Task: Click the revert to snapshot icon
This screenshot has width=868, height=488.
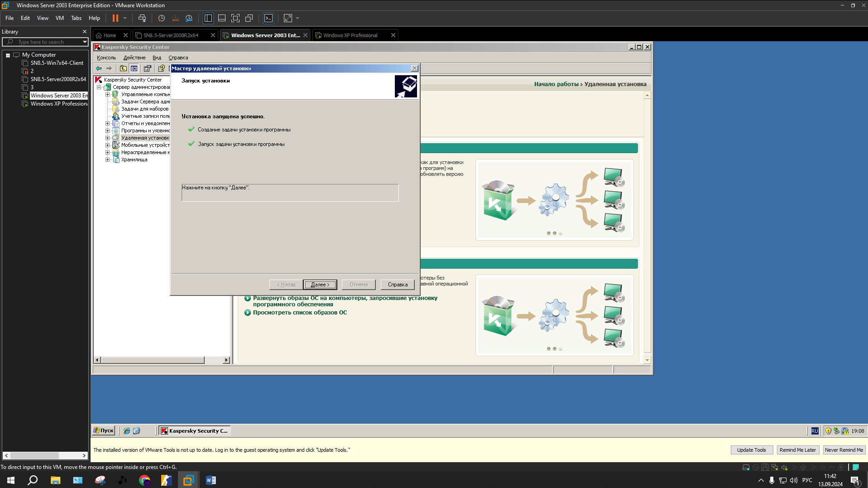Action: (175, 18)
